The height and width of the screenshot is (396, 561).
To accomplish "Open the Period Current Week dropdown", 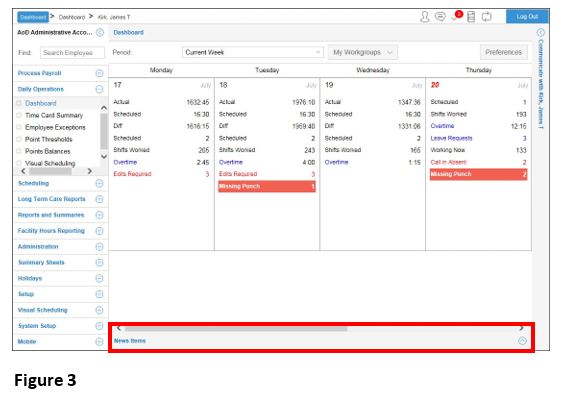I will pos(253,52).
